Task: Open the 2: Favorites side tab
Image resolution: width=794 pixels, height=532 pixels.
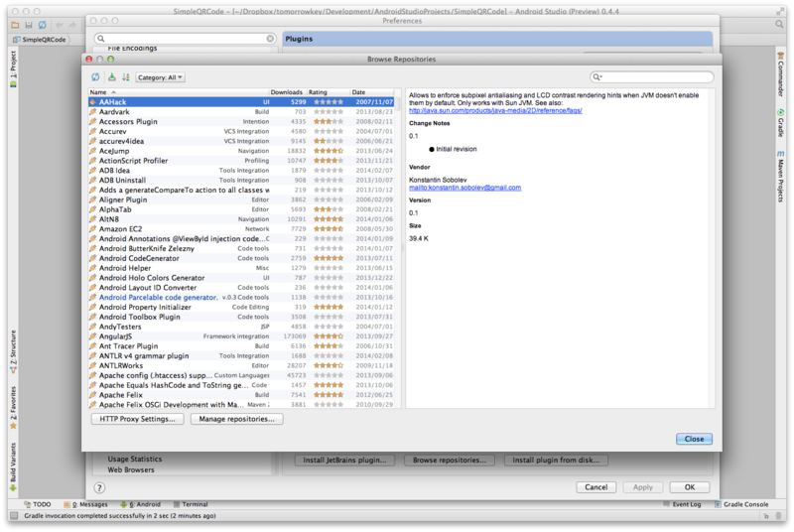Action: [13, 408]
